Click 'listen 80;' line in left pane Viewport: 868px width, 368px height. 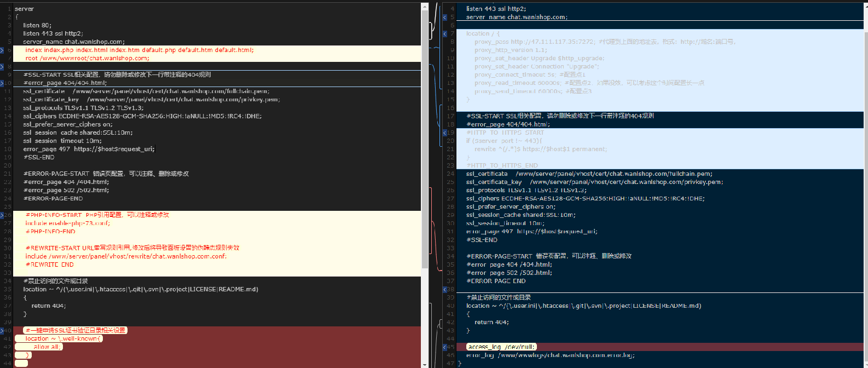pyautogui.click(x=37, y=25)
